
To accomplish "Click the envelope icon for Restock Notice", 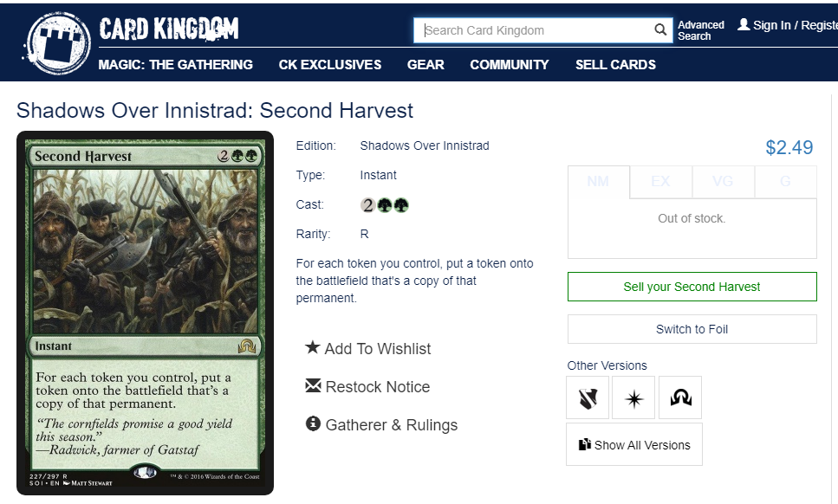I will [313, 385].
